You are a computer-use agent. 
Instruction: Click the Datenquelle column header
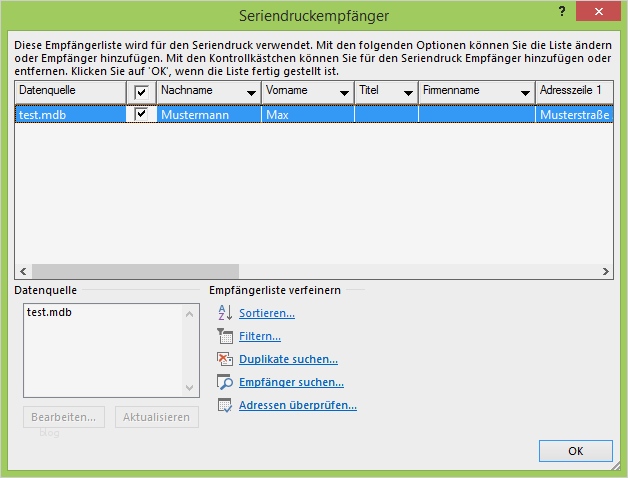(70, 92)
